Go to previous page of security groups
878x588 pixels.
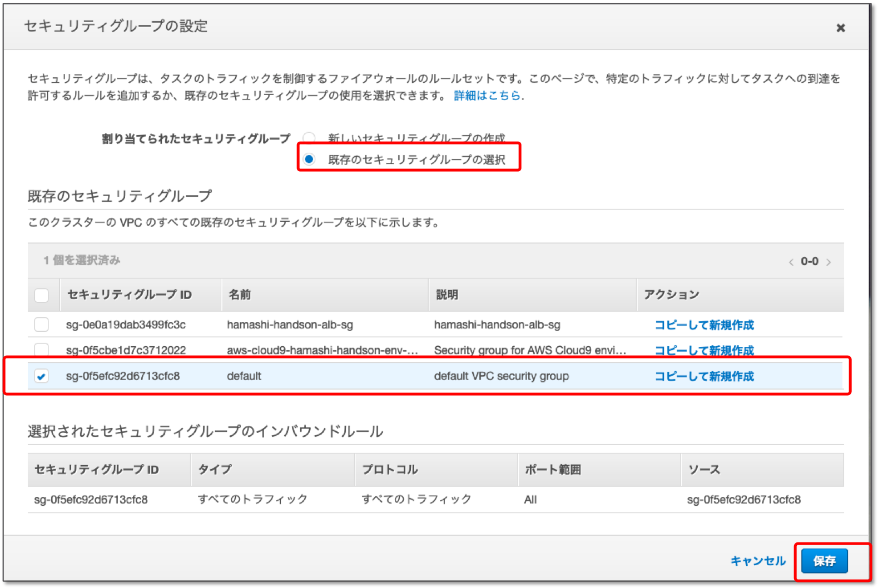(x=791, y=262)
